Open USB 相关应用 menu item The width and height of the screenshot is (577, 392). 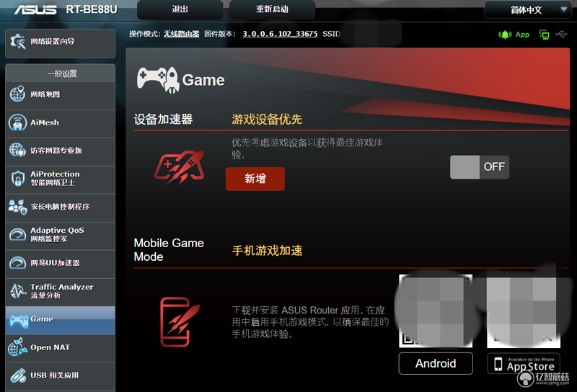point(61,377)
